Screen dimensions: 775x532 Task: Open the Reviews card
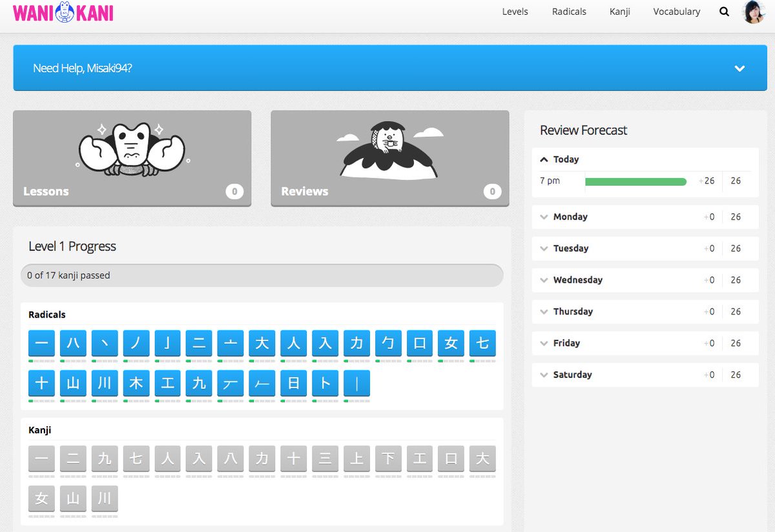pos(389,158)
